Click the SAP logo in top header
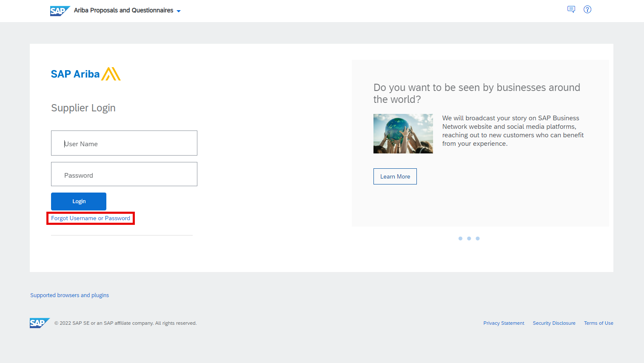 pos(60,11)
